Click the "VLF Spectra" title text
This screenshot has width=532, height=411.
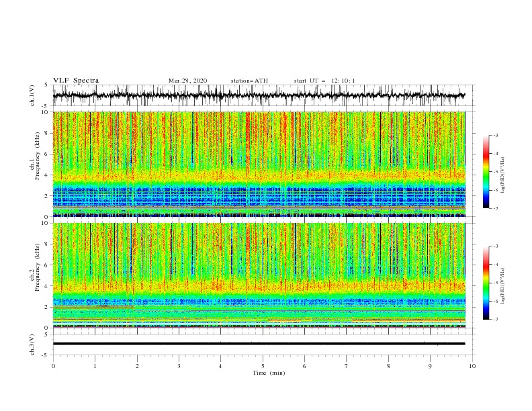click(x=76, y=81)
